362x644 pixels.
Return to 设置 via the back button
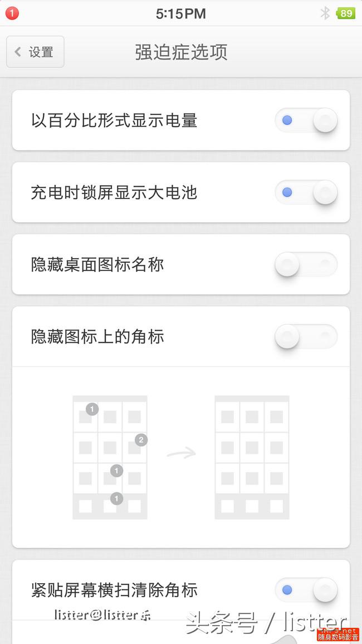click(x=35, y=51)
